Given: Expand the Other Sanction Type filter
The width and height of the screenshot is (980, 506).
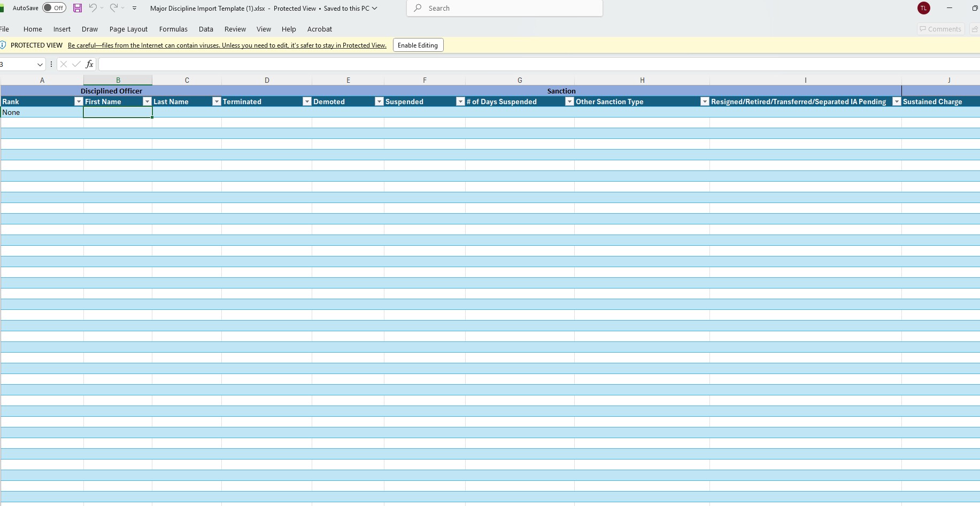Looking at the screenshot, I should coord(704,102).
